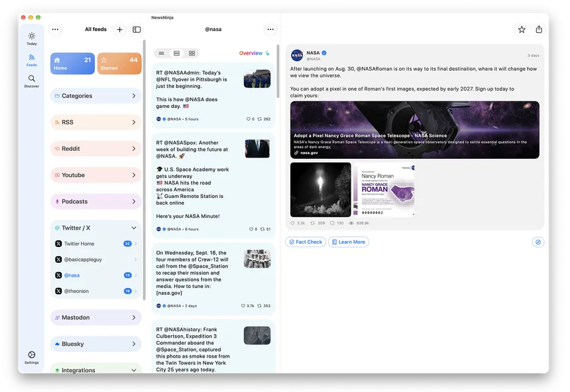The image size is (570, 392).
Task: Toggle the sidebar panel layout icon
Action: click(x=137, y=29)
